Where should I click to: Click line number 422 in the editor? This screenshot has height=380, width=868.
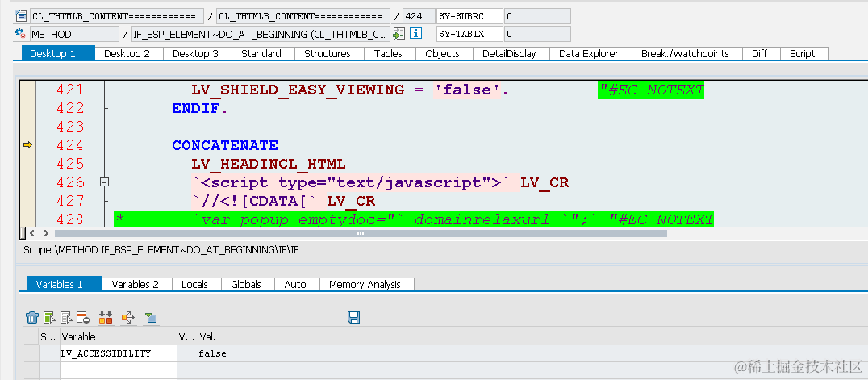[70, 108]
